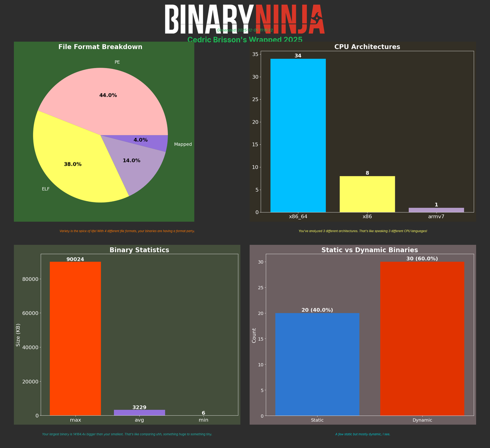The width and height of the screenshot is (490, 448).
Task: Click the 'armv7' axis label
Action: click(437, 217)
